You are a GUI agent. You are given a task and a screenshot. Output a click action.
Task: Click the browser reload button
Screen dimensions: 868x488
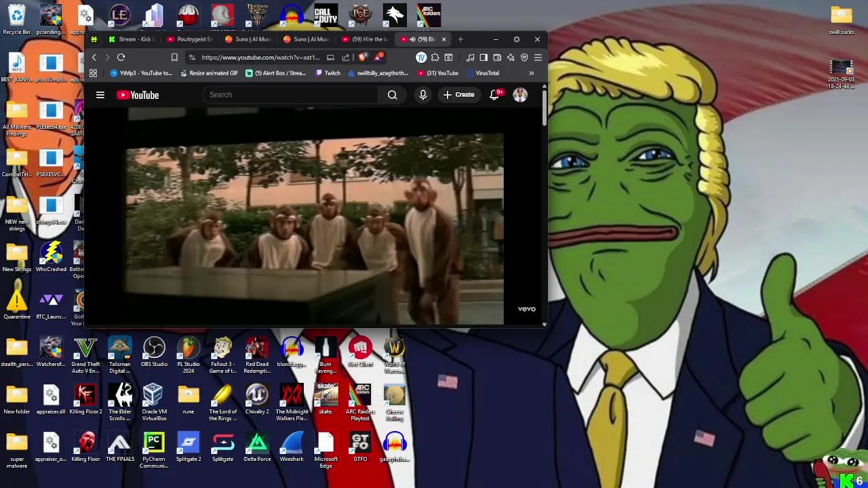click(121, 58)
